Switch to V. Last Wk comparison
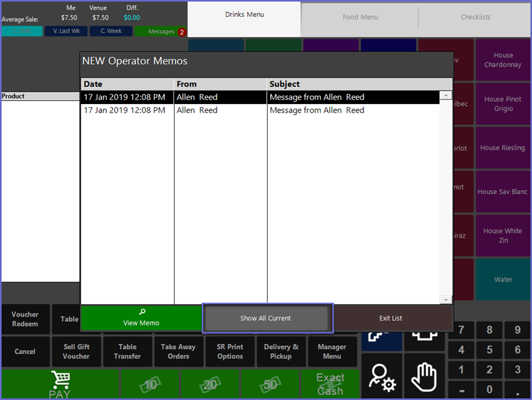Viewport: 532px width, 400px height. (66, 31)
